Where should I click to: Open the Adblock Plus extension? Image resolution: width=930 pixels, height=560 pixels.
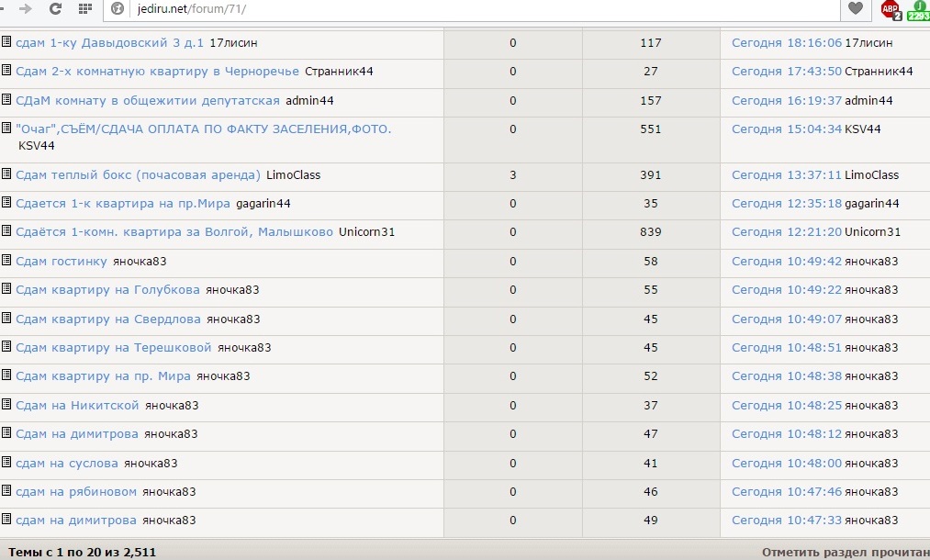click(x=890, y=9)
